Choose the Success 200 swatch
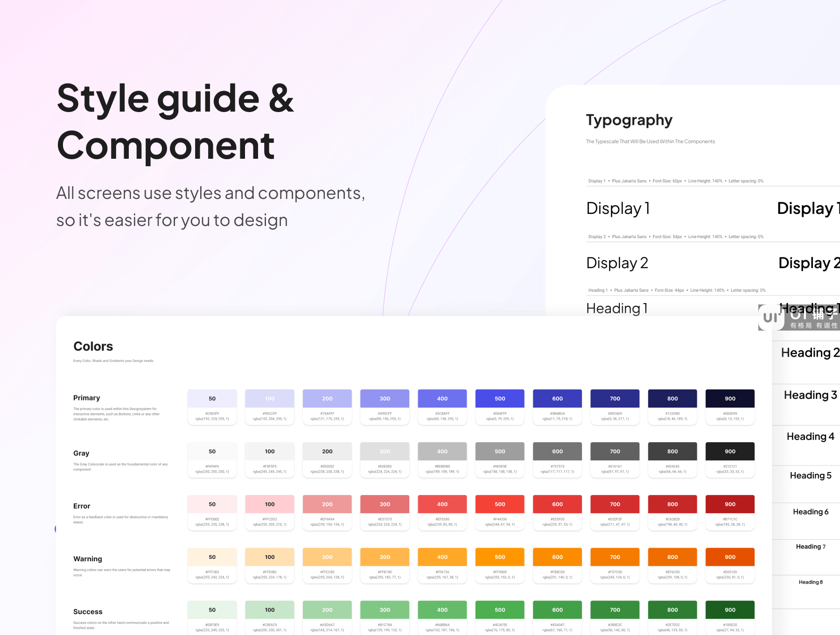840x635 pixels. click(327, 617)
